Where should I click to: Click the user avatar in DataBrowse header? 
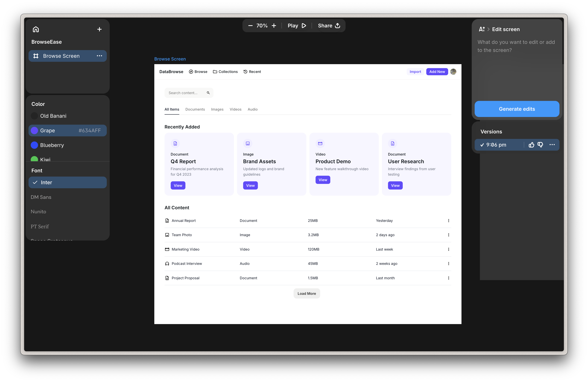pyautogui.click(x=453, y=72)
